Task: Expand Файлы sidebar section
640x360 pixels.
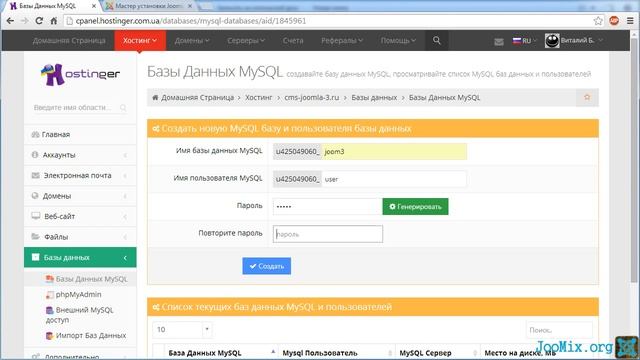Action: point(80,237)
